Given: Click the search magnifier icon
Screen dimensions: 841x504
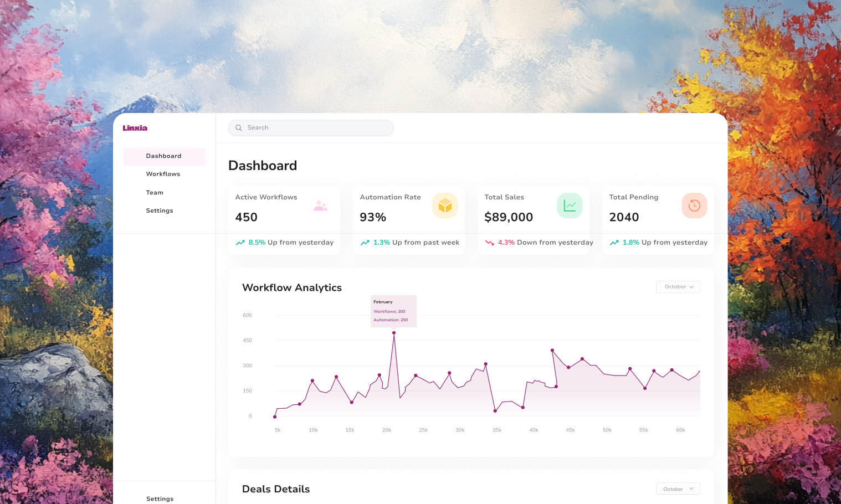Looking at the screenshot, I should (238, 127).
